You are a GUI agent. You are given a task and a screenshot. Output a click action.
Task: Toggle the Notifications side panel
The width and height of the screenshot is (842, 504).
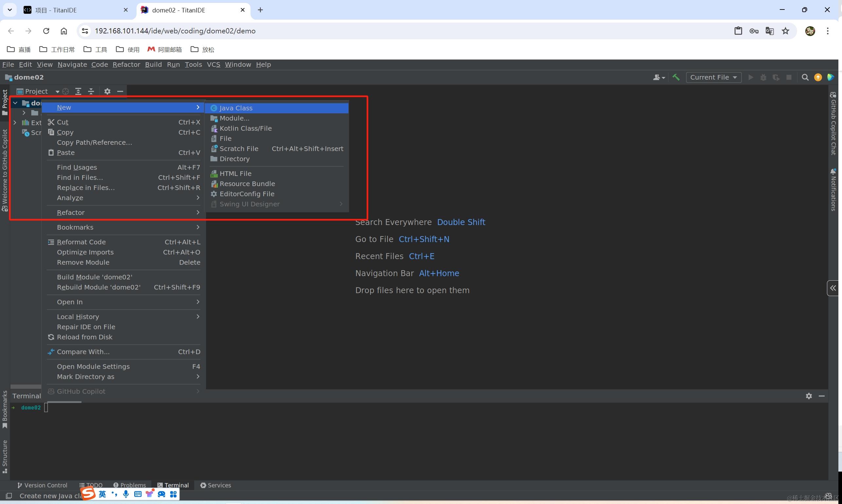point(833,190)
